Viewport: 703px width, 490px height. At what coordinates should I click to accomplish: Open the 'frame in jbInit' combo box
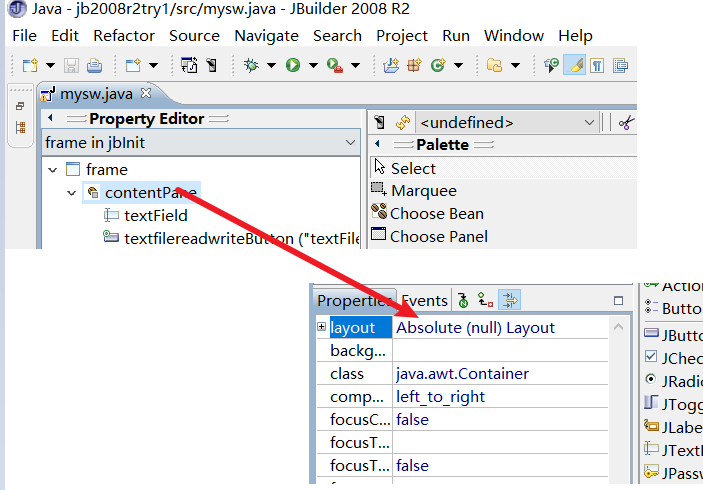[201, 143]
